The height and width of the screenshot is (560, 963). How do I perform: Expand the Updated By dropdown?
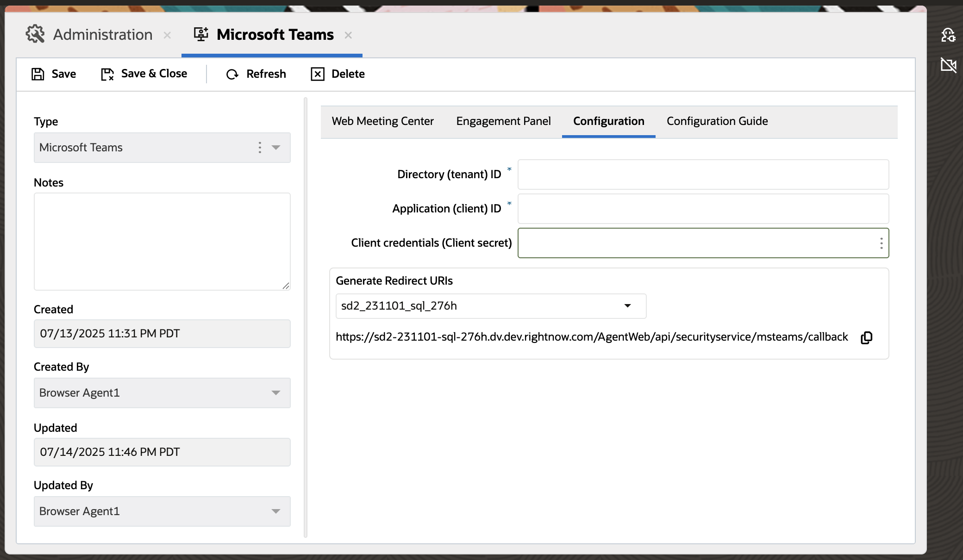(x=276, y=511)
